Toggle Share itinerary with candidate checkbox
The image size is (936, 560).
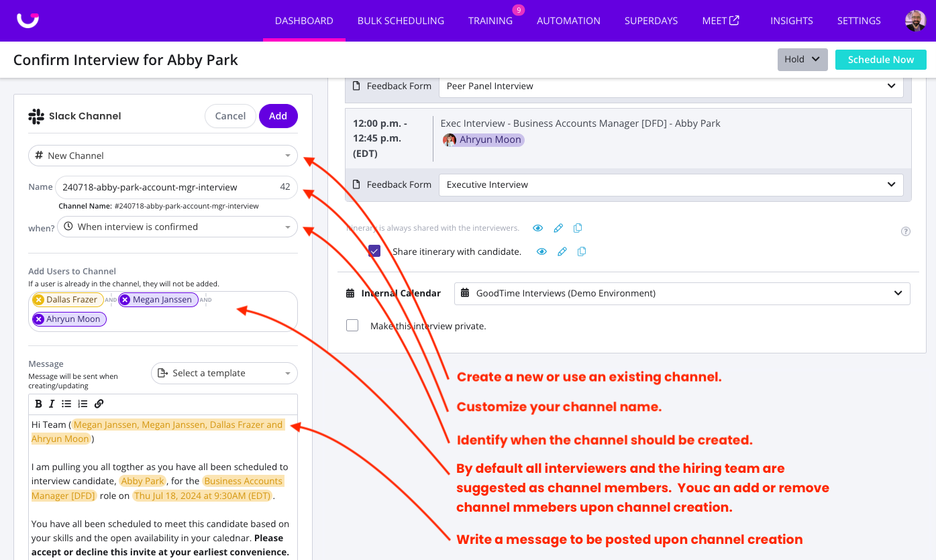(x=374, y=251)
